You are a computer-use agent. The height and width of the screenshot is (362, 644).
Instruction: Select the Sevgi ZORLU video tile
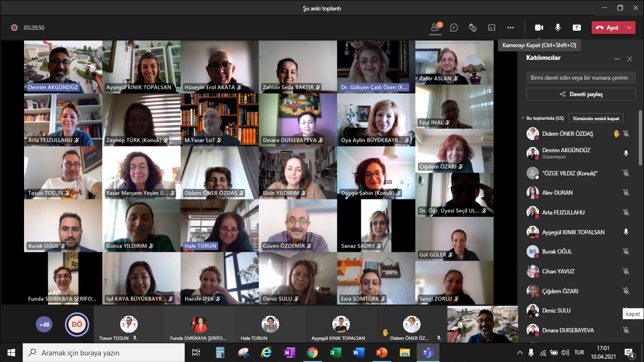tap(454, 283)
